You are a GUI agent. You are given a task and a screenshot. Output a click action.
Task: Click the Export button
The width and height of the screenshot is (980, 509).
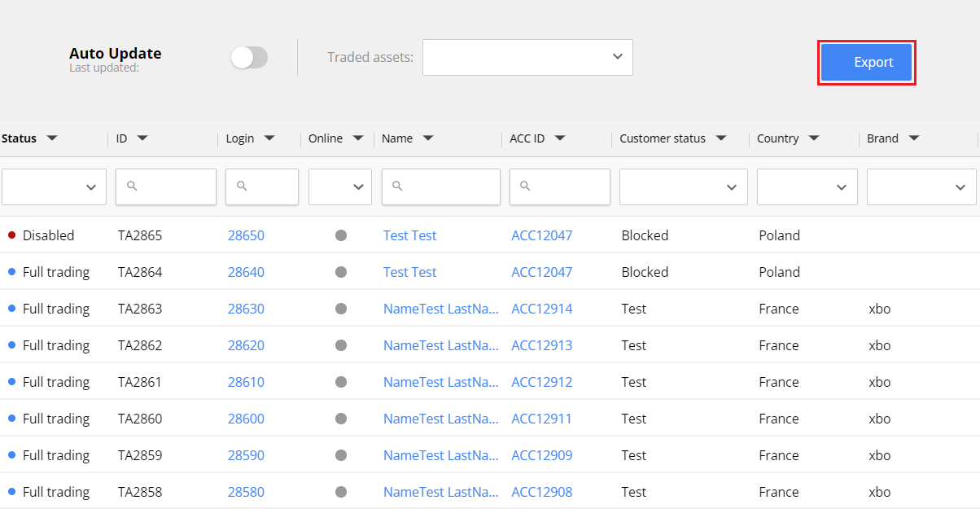[866, 63]
